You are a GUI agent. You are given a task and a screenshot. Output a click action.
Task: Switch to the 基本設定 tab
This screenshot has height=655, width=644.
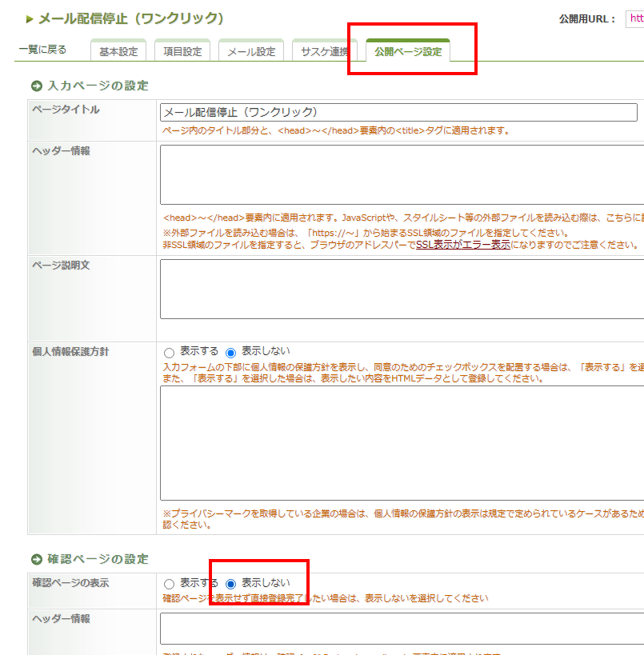(x=118, y=52)
